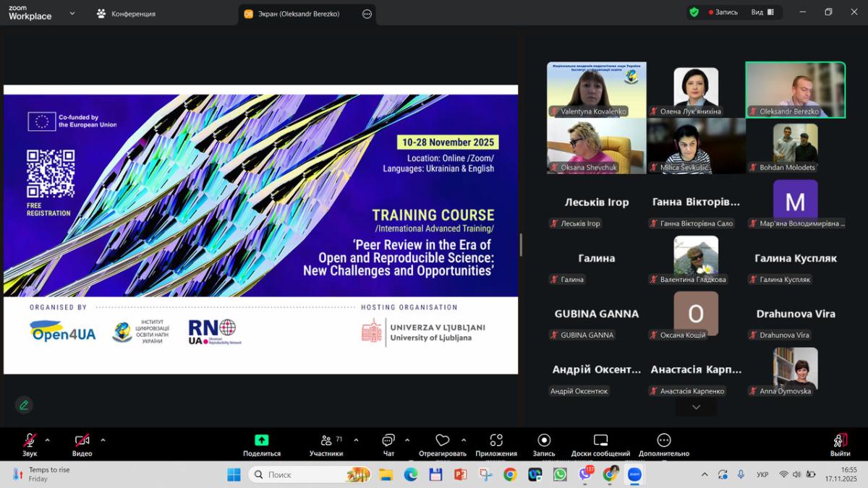Click the Запись record icon in toolbar
Image resolution: width=868 pixels, height=488 pixels.
click(x=544, y=441)
